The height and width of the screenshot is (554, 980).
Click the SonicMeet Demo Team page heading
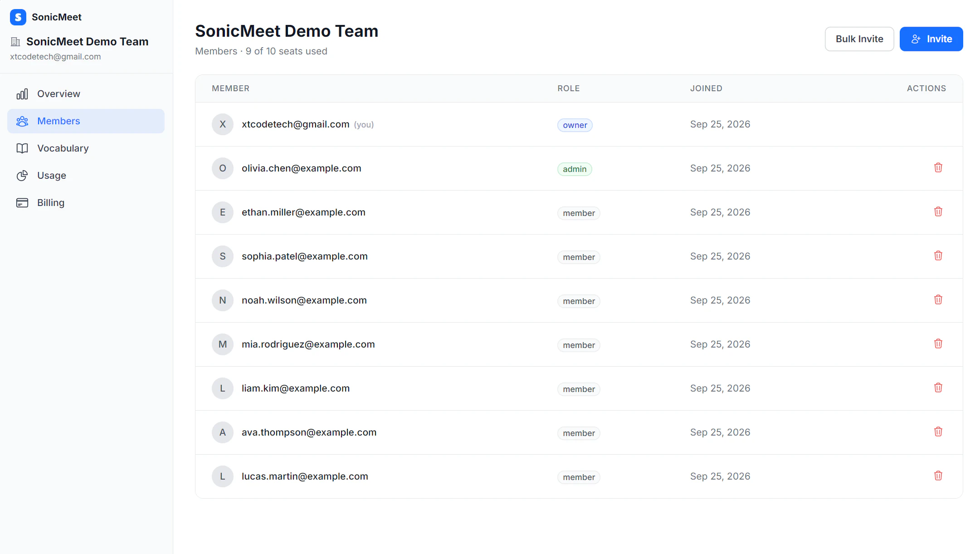[x=287, y=31]
